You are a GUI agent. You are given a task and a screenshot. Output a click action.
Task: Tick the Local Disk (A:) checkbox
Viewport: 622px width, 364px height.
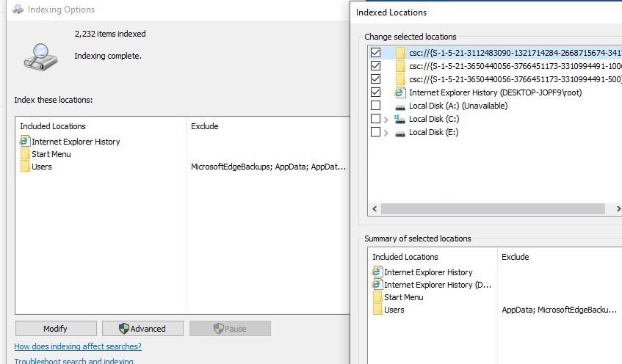376,106
